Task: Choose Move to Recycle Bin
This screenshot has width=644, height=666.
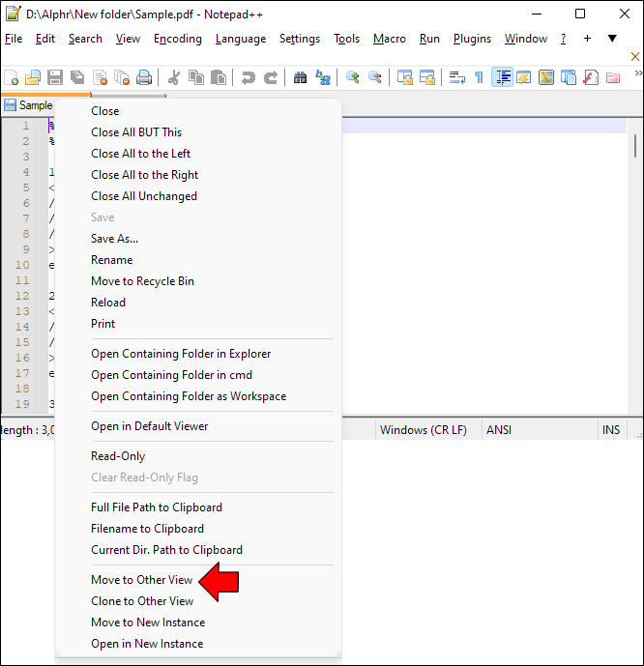Action: (198, 280)
